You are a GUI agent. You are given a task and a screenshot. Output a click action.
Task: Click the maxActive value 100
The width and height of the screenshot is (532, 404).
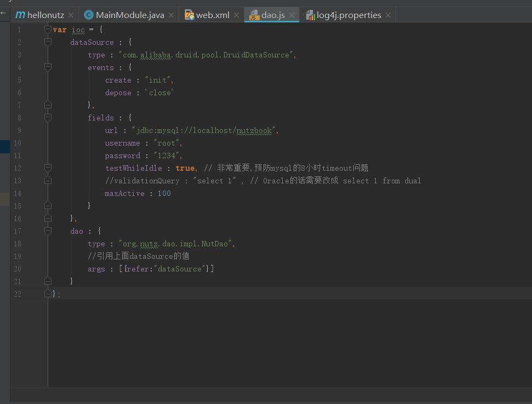164,193
